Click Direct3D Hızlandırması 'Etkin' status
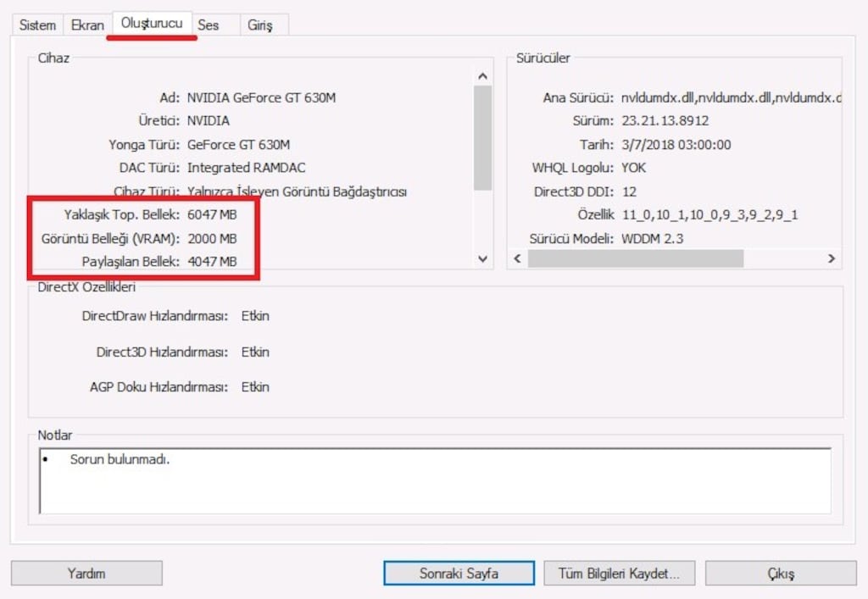This screenshot has width=868, height=599. pos(255,352)
